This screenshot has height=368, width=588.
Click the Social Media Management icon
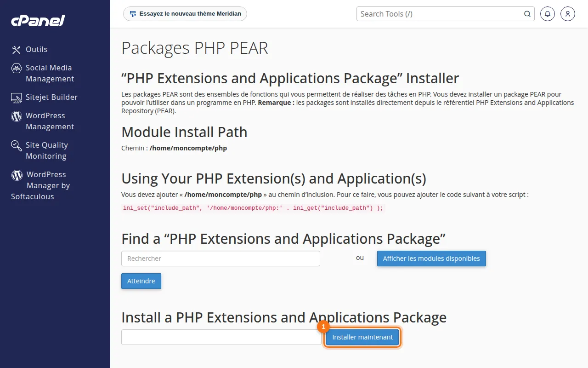[x=17, y=68]
